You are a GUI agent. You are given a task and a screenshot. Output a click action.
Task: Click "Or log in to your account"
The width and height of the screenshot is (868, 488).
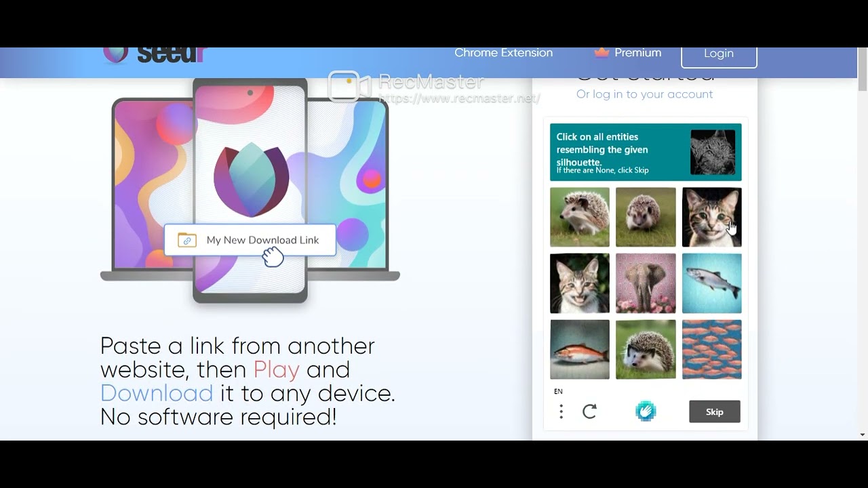(644, 94)
